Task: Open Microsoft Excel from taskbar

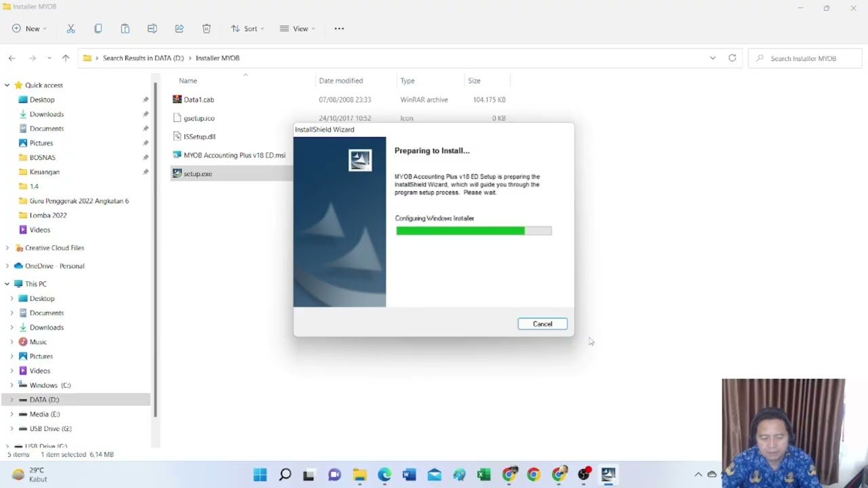Action: click(484, 474)
